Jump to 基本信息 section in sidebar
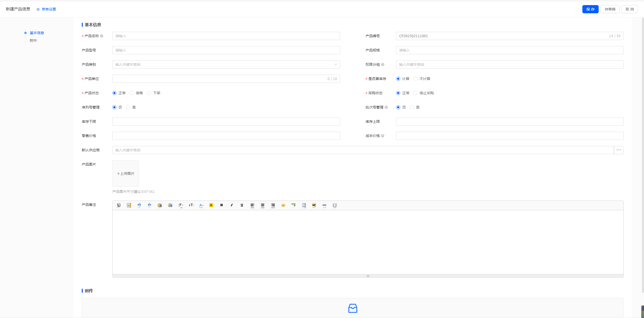Viewport: 644px width, 318px height. click(x=37, y=33)
